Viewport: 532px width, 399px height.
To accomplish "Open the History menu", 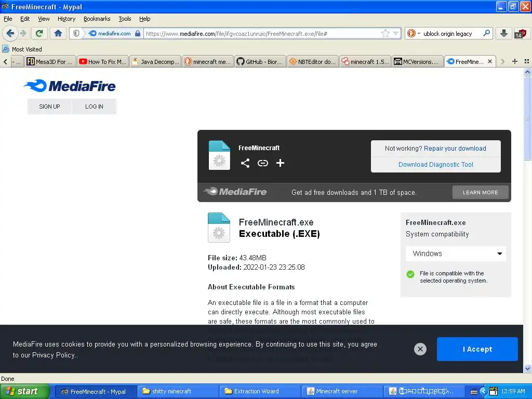I will [66, 19].
